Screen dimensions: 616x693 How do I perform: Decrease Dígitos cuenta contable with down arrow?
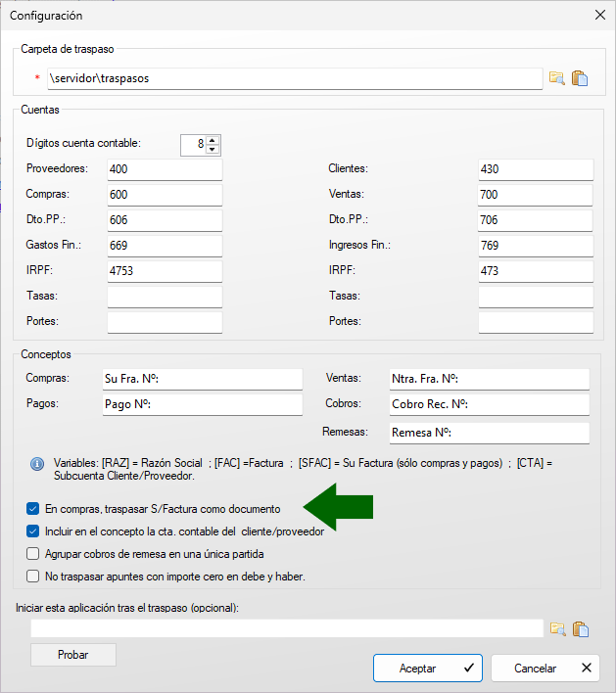tap(213, 149)
